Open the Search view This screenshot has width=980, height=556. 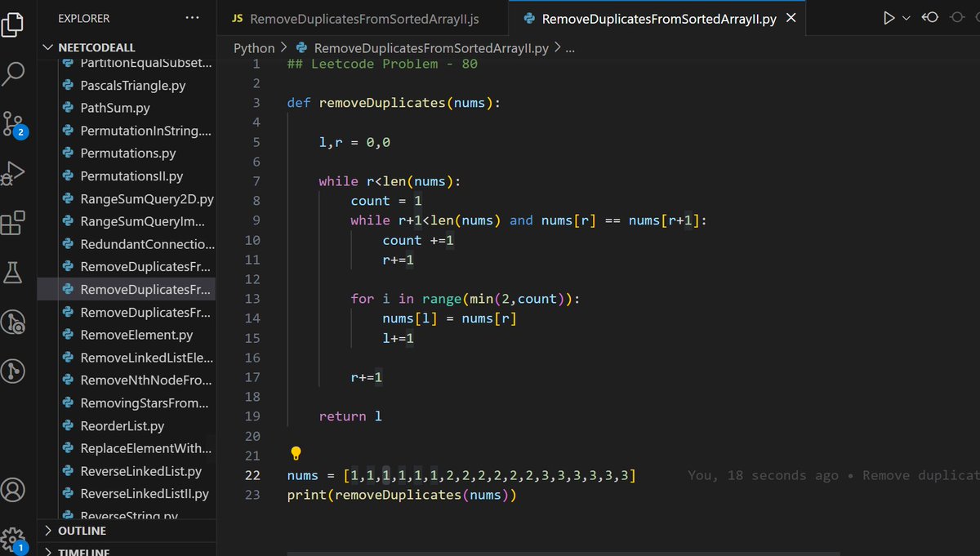[13, 73]
